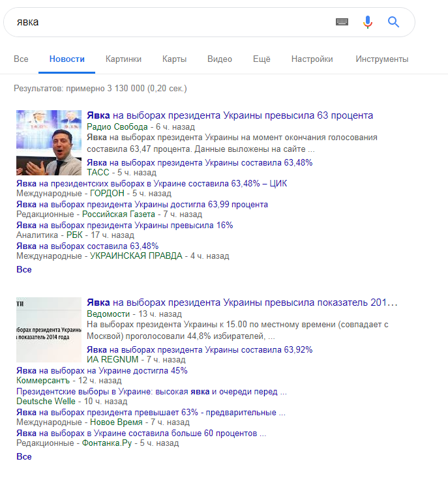Open Фонтанка headline 'больше 60 процентов'
Viewport: 448px width, 485px height.
tap(141, 434)
